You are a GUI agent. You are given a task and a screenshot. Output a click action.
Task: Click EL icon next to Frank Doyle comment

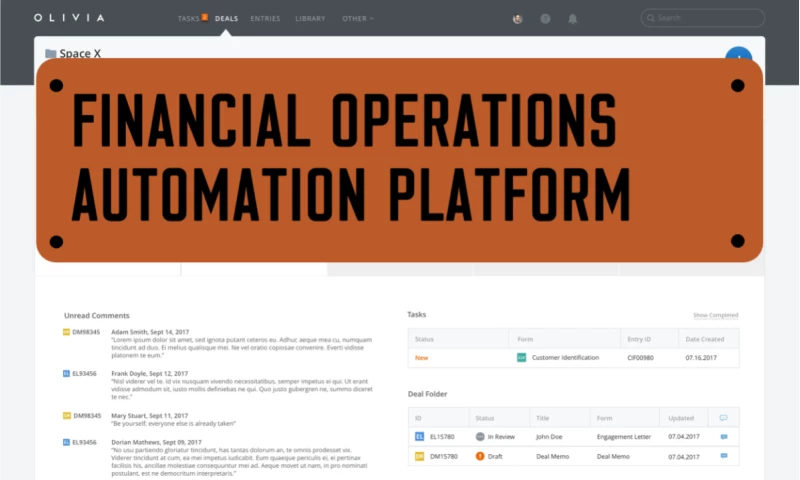pos(66,373)
